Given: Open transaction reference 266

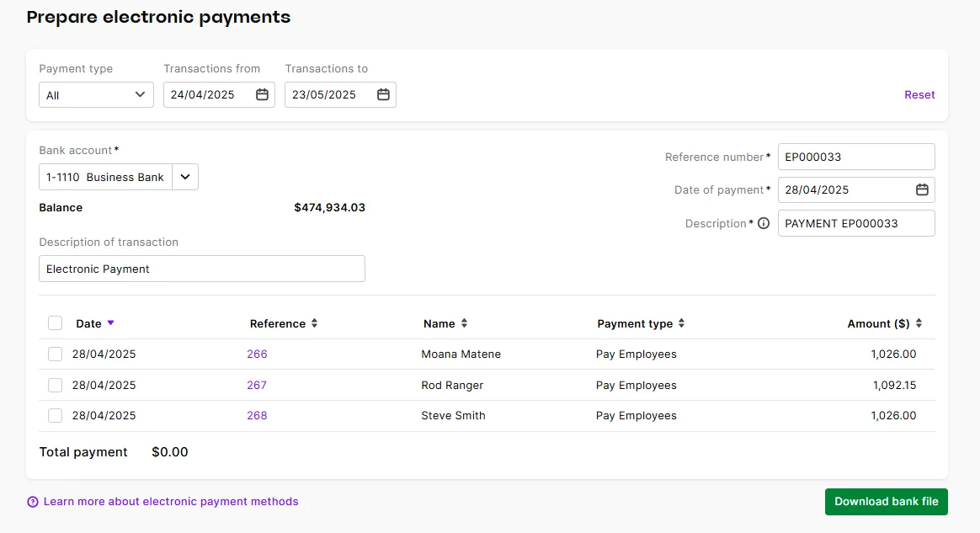Looking at the screenshot, I should click(x=257, y=354).
